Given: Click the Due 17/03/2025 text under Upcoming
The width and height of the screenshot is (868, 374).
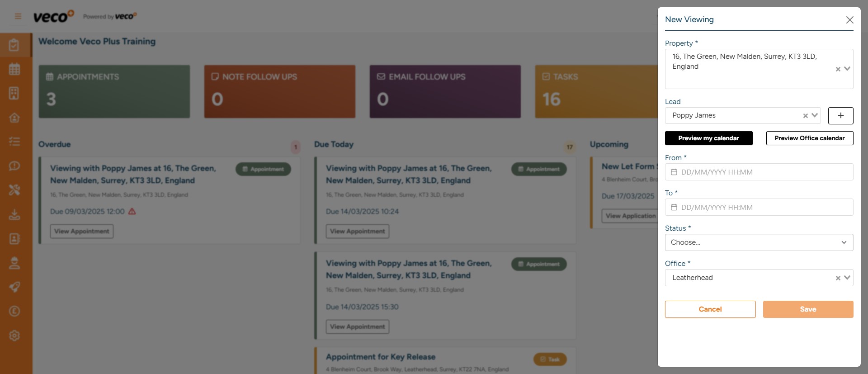Looking at the screenshot, I should [x=628, y=196].
